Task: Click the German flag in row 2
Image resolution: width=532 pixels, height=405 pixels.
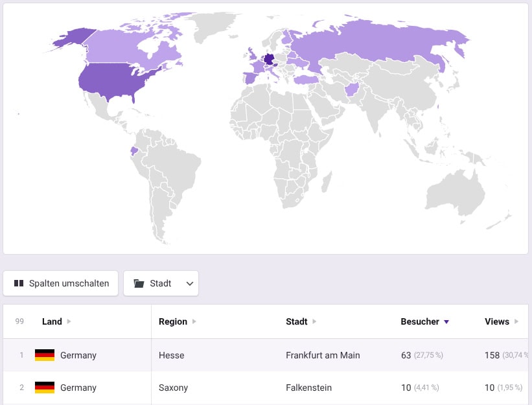Action: point(45,388)
